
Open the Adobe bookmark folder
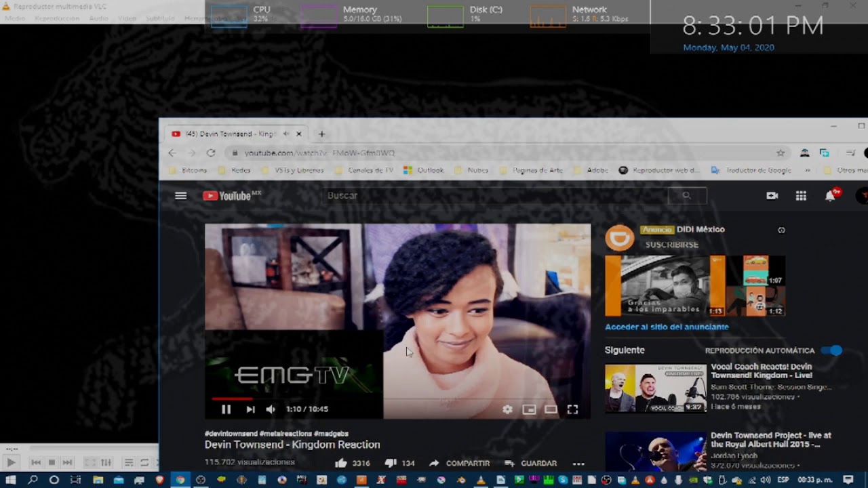click(x=591, y=171)
